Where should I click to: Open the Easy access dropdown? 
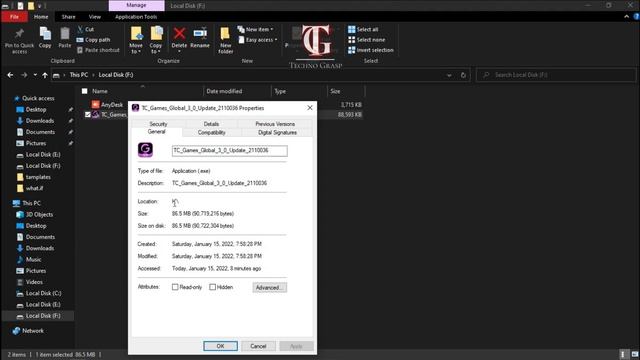pyautogui.click(x=258, y=40)
